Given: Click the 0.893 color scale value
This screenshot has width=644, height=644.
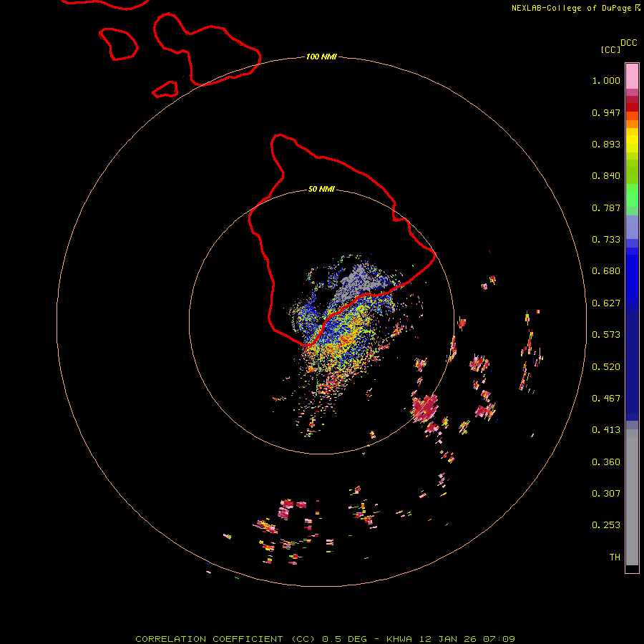Looking at the screenshot, I should tap(606, 144).
